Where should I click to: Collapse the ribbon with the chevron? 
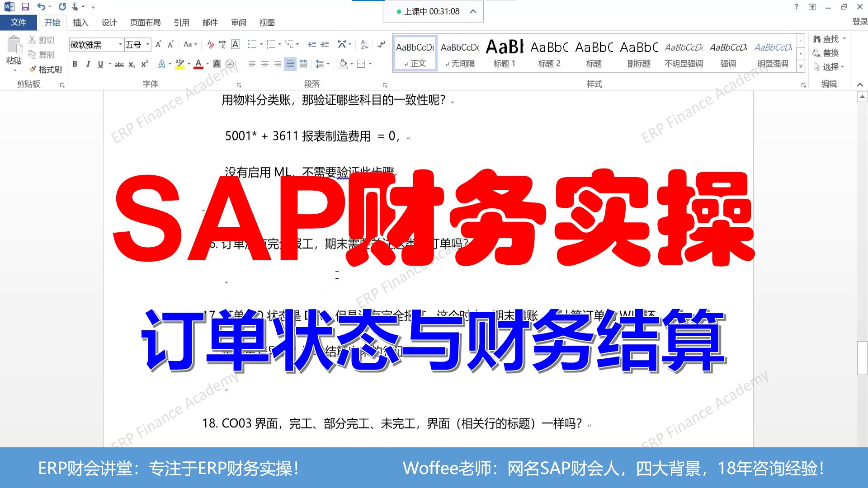point(860,84)
